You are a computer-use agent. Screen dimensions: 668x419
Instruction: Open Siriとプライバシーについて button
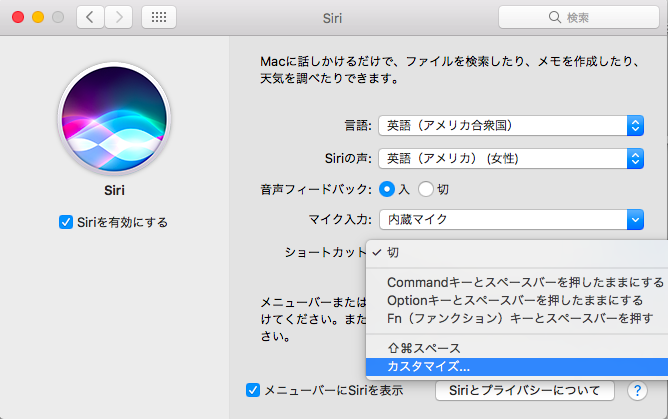click(524, 390)
